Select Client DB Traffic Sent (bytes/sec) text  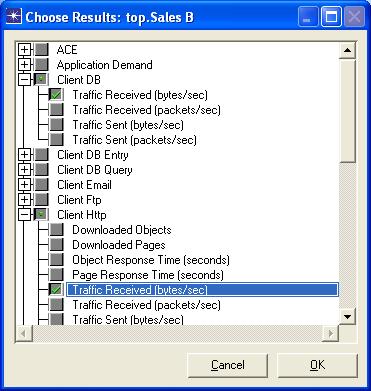[128, 125]
